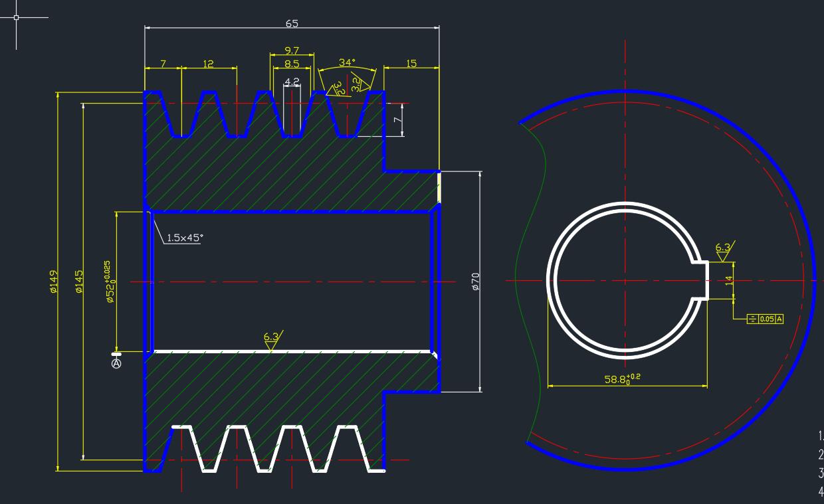
Task: Click the "1.5×45°" chamfer leader note
Action: click(185, 238)
